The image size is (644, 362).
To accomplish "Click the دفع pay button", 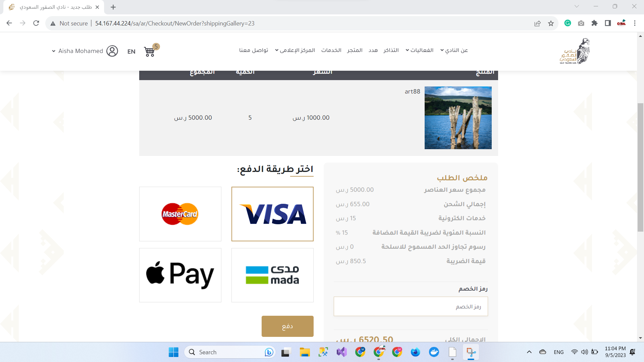I will 287,326.
